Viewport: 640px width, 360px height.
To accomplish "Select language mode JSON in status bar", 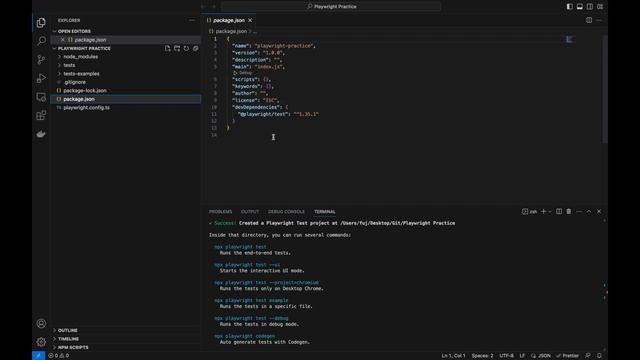I will coord(541,356).
